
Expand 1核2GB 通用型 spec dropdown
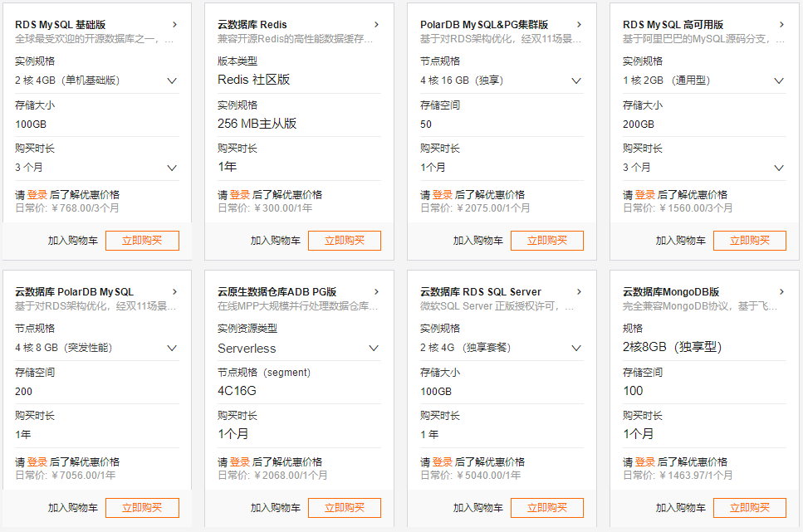(779, 81)
